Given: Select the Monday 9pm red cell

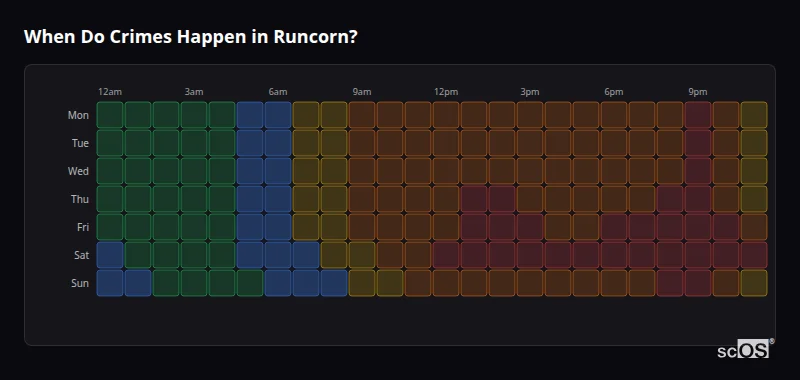Looking at the screenshot, I should tap(698, 115).
